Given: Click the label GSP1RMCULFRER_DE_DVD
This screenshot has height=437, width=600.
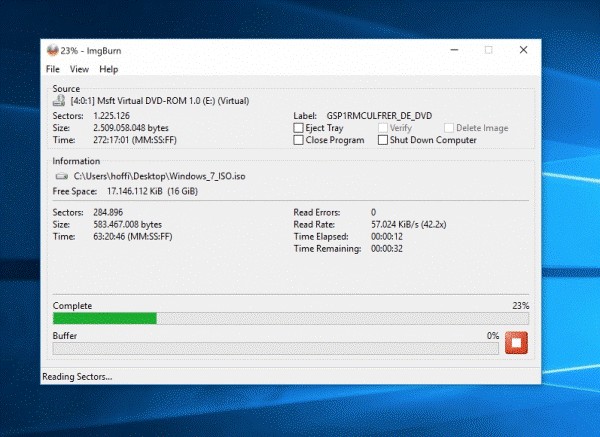Looking at the screenshot, I should click(379, 116).
